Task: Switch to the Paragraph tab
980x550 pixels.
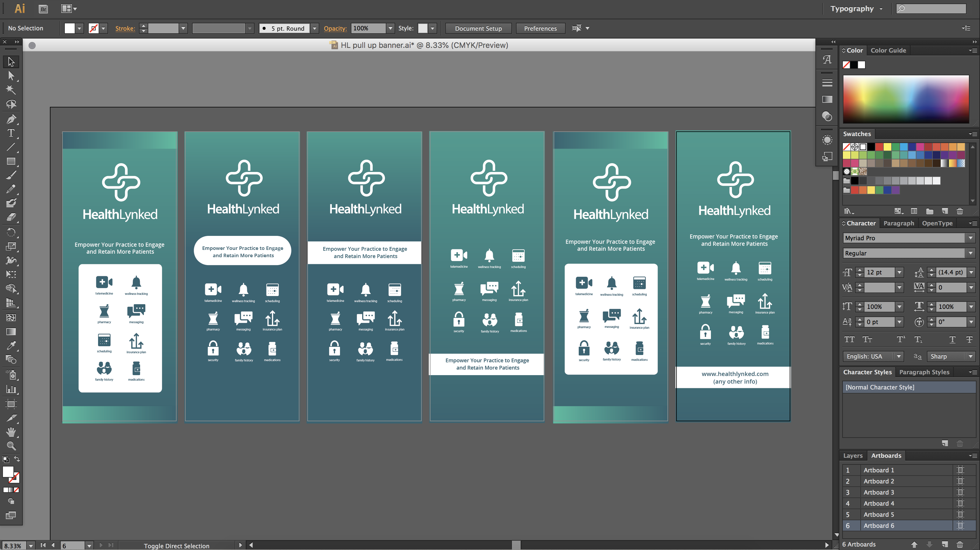Action: point(899,223)
